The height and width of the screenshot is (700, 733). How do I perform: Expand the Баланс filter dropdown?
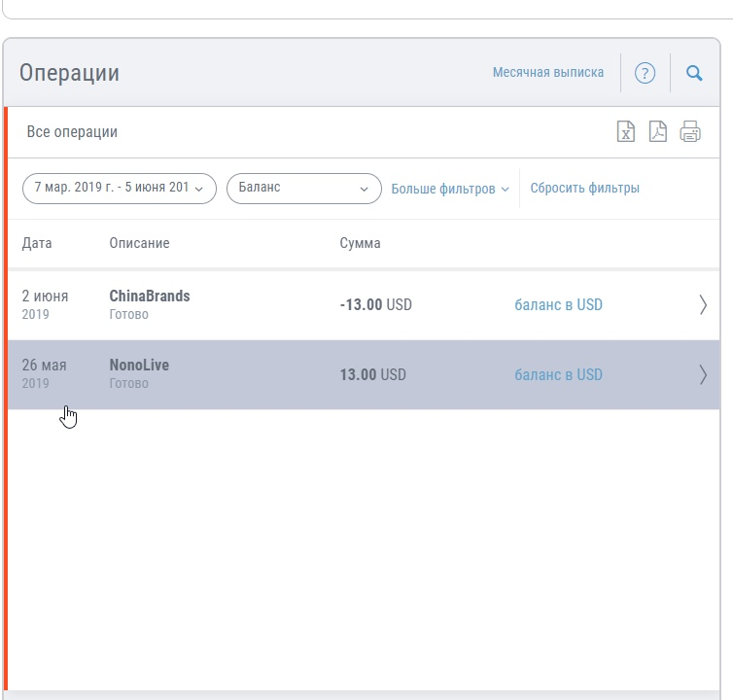(x=303, y=188)
